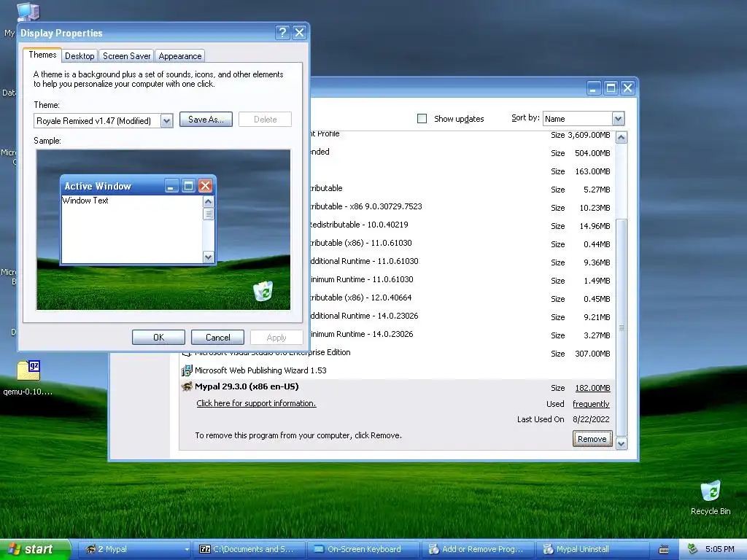Click the sample Active Window scroll down arrow

click(208, 257)
